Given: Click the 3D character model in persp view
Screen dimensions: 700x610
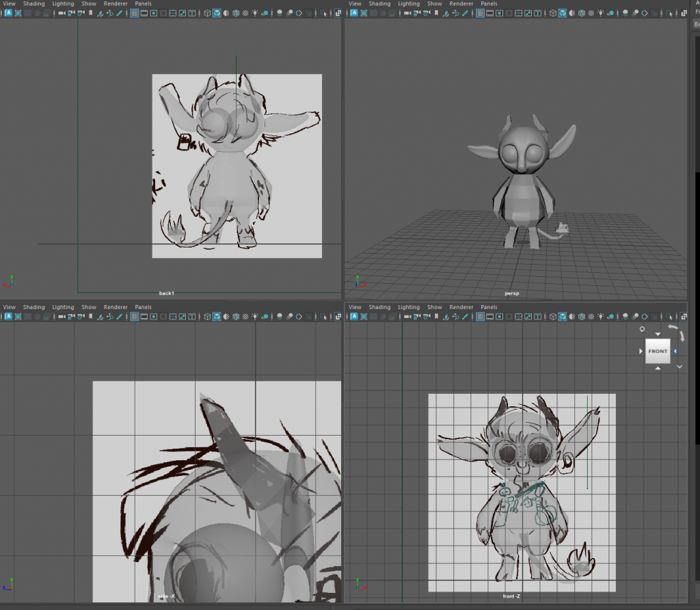Looking at the screenshot, I should click(521, 185).
